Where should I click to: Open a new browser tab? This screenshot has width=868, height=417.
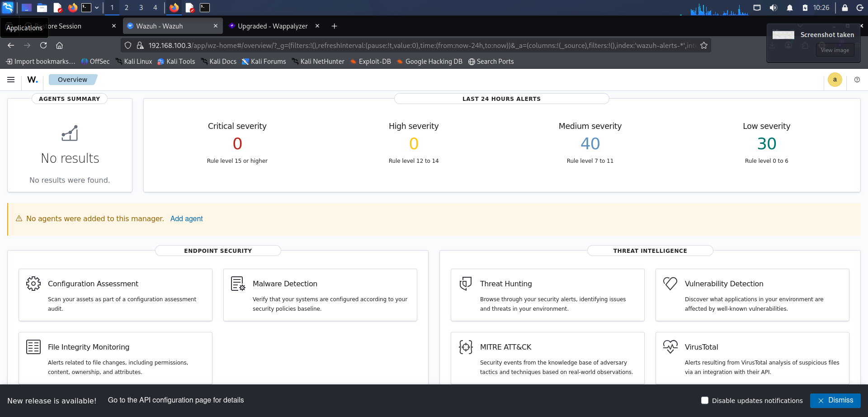coord(335,26)
